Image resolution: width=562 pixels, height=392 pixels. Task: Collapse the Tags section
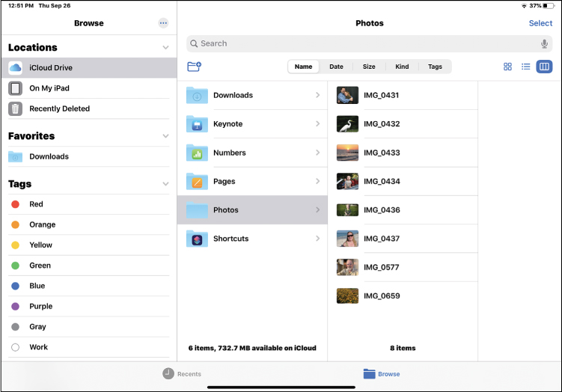point(165,184)
